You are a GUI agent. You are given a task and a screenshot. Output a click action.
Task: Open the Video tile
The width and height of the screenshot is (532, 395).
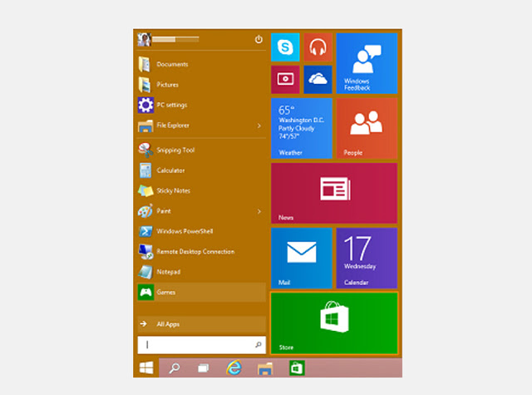click(x=285, y=79)
